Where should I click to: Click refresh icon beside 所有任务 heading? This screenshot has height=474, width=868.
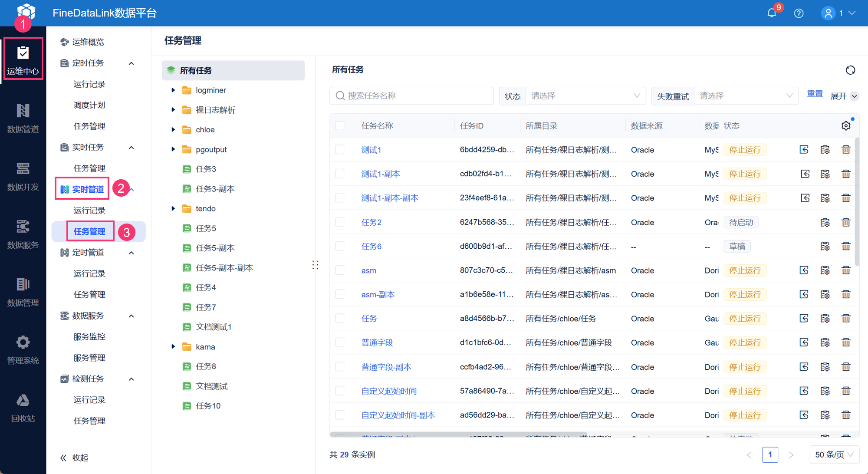point(850,70)
